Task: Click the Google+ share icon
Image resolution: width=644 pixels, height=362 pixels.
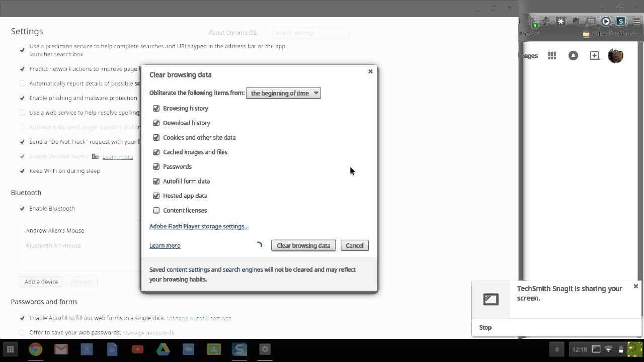Action: tap(595, 56)
